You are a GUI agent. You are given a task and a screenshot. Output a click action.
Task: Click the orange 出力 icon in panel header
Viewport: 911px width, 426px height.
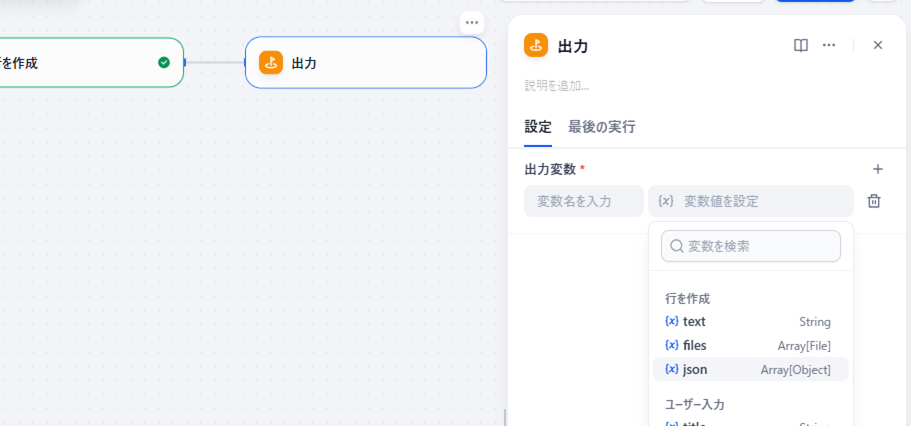pyautogui.click(x=536, y=45)
